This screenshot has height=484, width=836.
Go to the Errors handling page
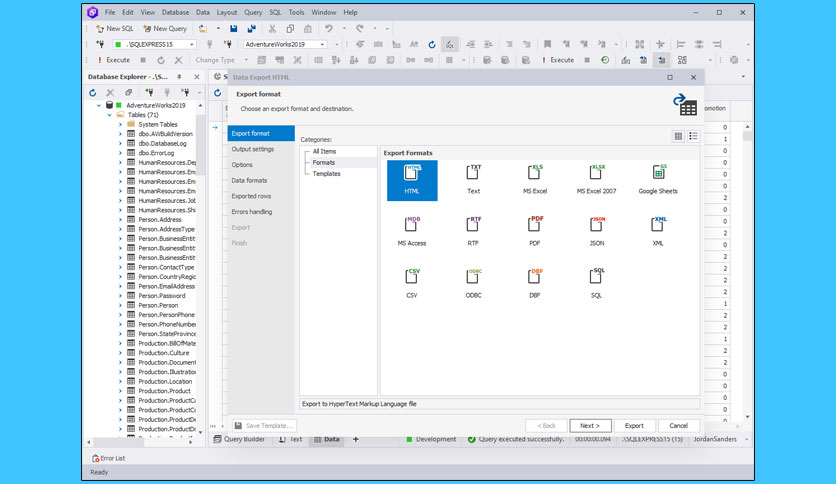coord(261,212)
